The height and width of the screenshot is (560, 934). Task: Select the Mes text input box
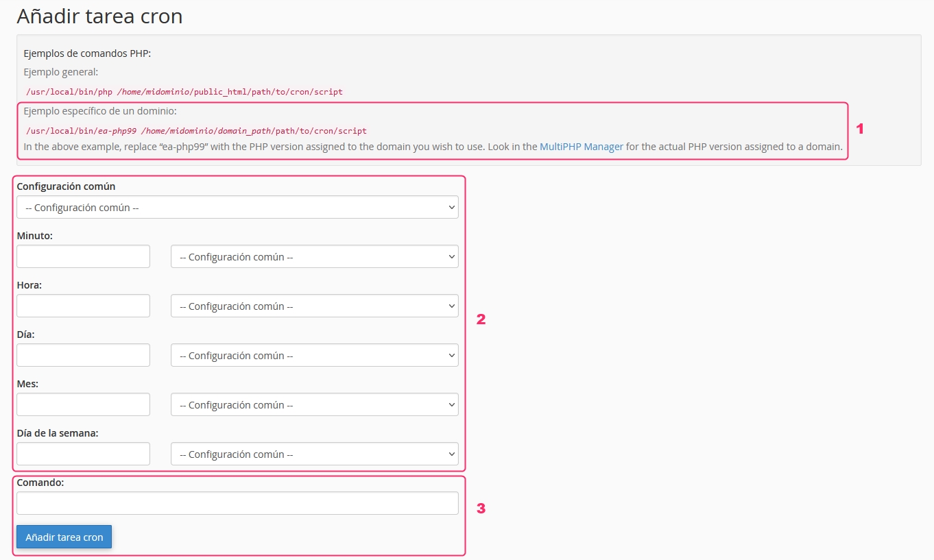point(83,405)
